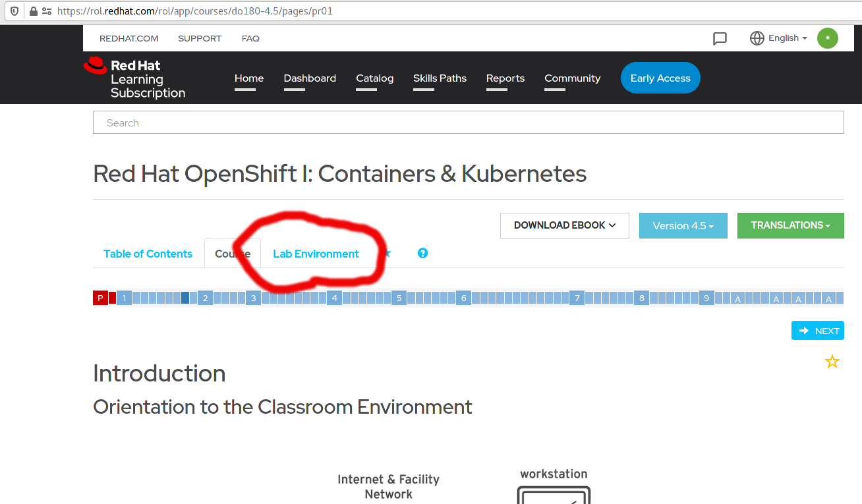Click the NEXT navigation button
862x504 pixels.
coord(817,330)
